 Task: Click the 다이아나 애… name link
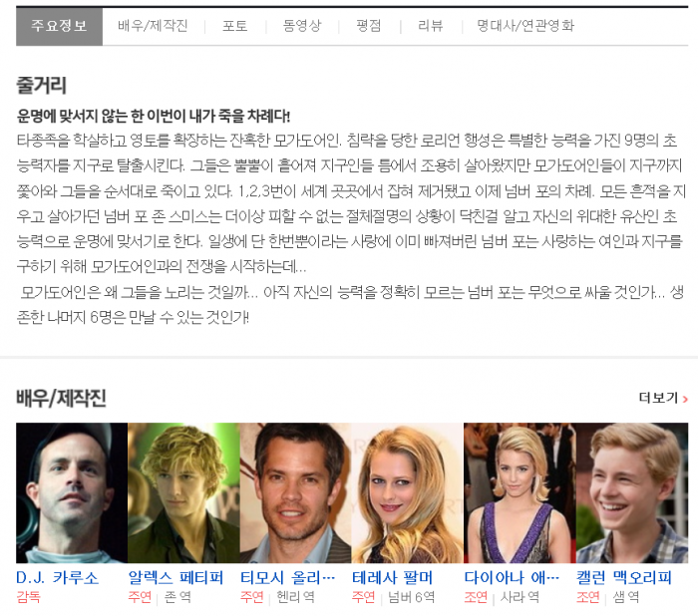pos(512,578)
